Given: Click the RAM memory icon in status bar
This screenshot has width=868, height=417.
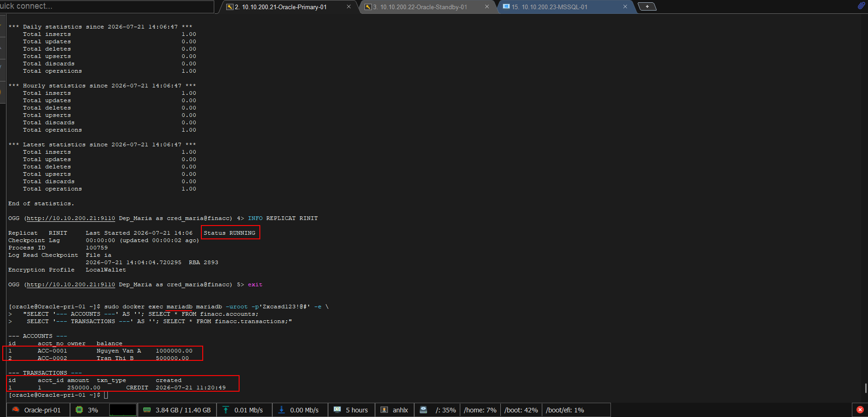Looking at the screenshot, I should [x=147, y=410].
